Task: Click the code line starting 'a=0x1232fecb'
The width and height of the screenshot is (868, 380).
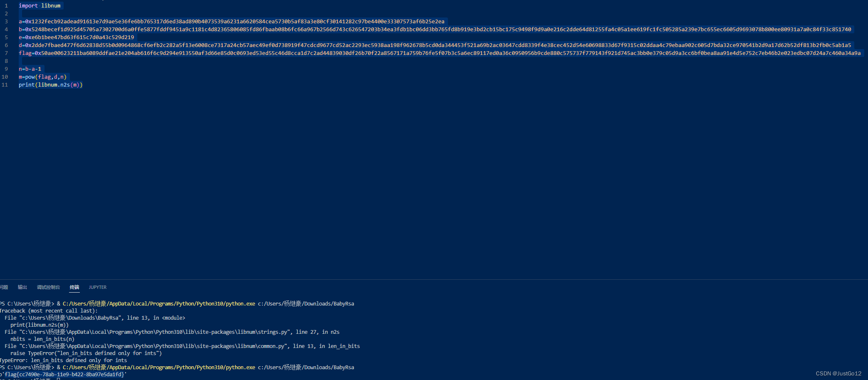Action: coord(231,21)
